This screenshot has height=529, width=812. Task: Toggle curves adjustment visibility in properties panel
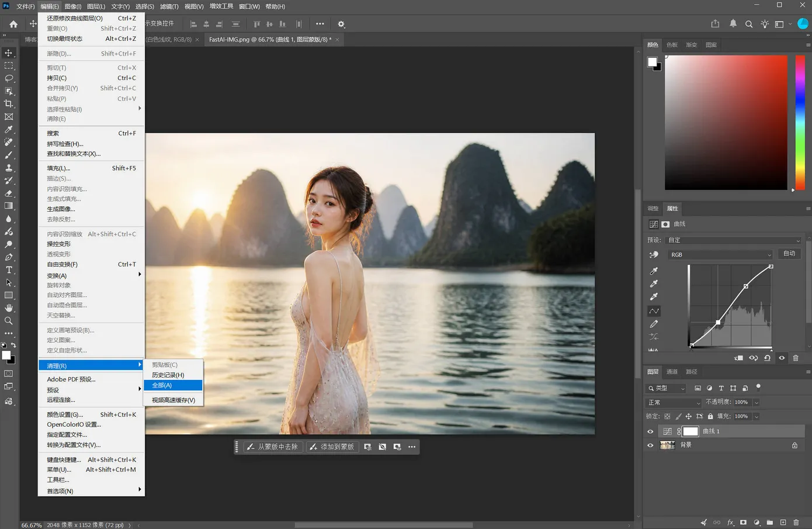782,358
